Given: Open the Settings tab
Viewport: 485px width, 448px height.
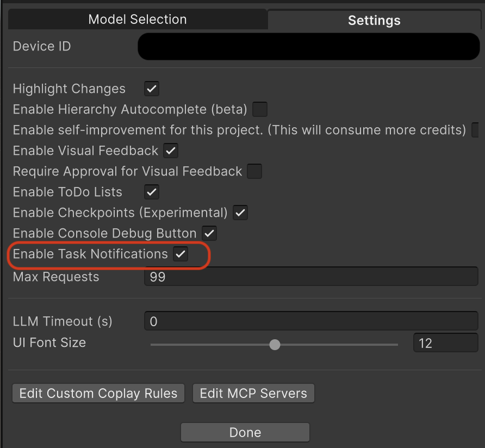Looking at the screenshot, I should coord(374,21).
